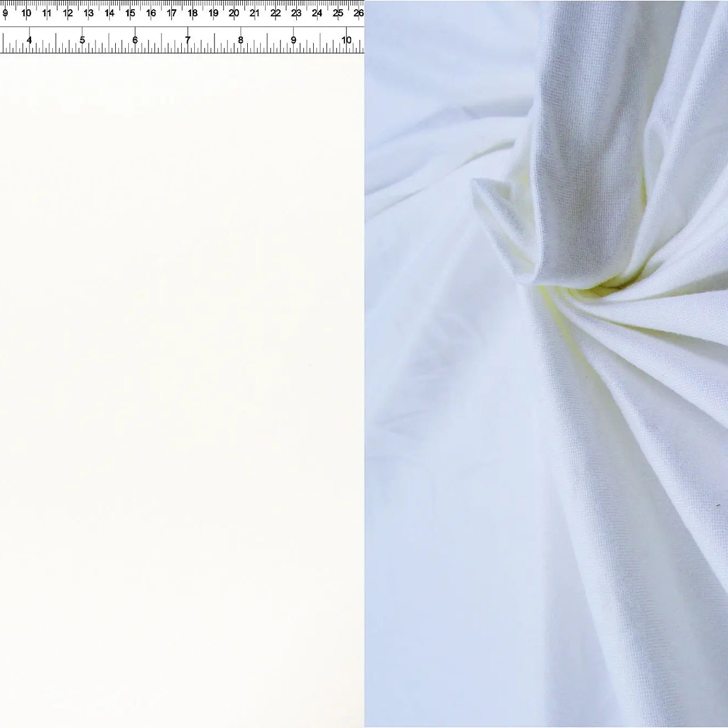Click the 26 cm mark on the ruler
728x728 pixels.
(x=359, y=13)
